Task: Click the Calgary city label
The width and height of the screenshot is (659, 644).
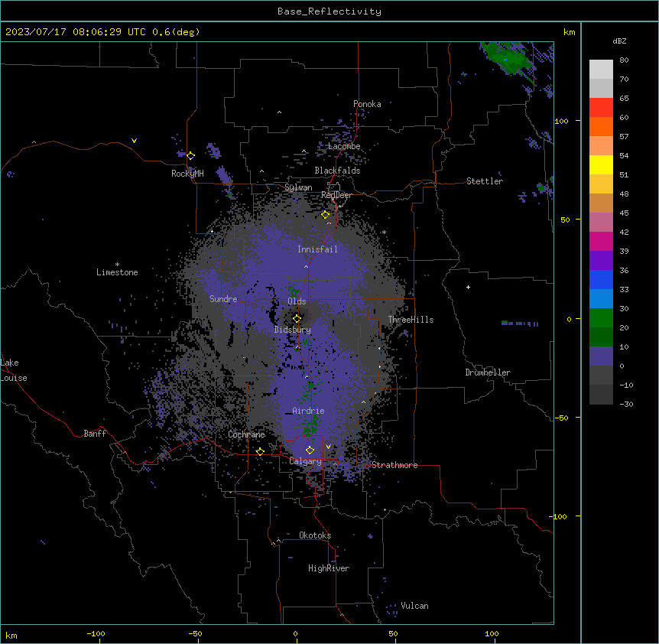Action: 306,461
